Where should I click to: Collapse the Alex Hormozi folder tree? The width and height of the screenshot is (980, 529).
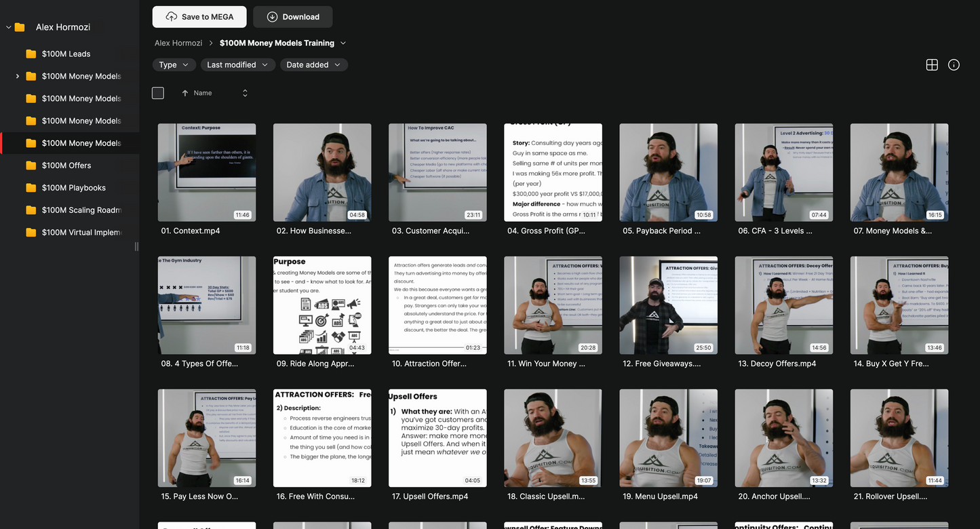8,28
